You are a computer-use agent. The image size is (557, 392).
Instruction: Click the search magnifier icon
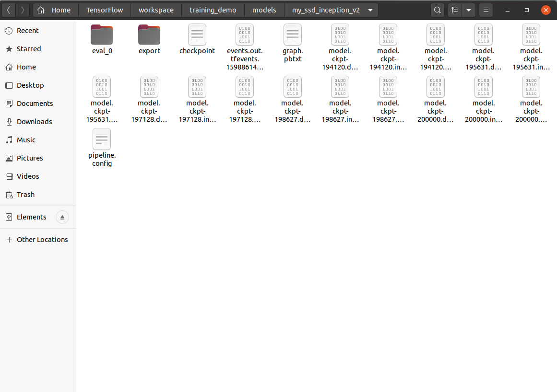(437, 10)
